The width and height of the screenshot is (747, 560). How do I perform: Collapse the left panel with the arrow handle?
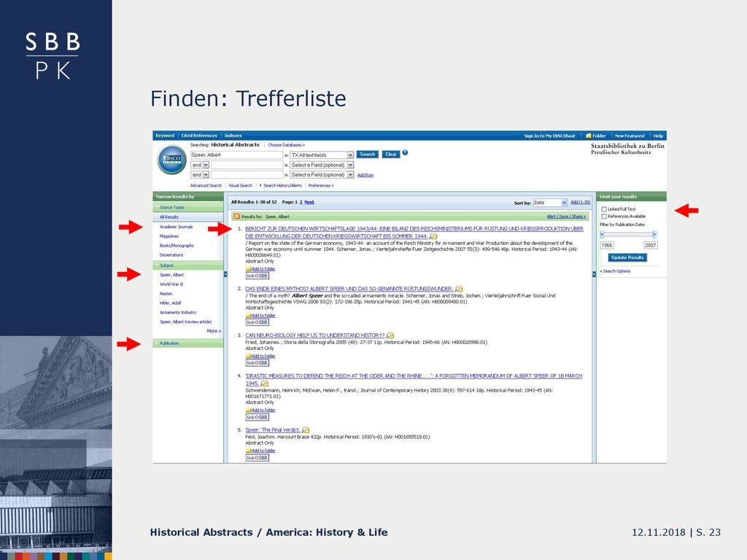tap(225, 274)
